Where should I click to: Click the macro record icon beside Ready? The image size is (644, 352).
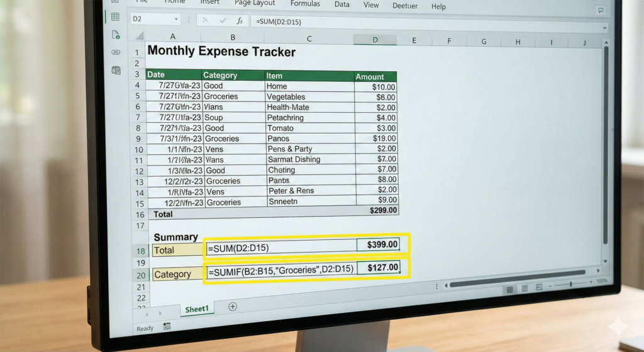(167, 327)
